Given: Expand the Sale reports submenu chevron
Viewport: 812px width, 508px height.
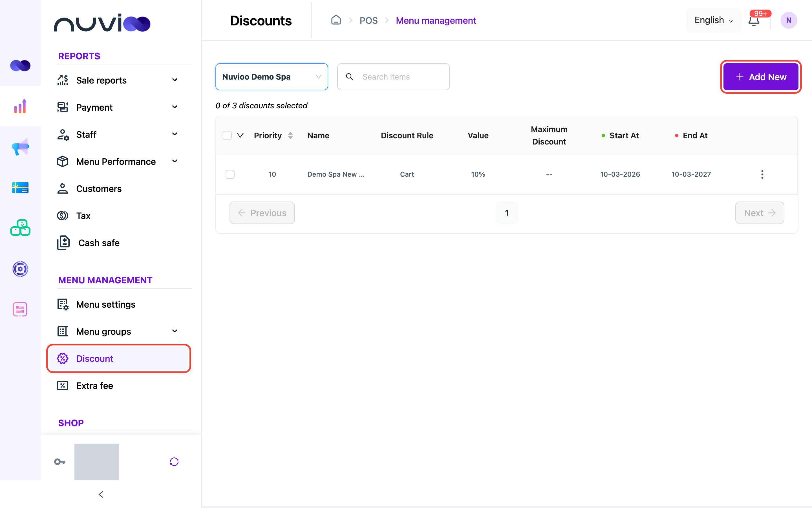Looking at the screenshot, I should pos(175,80).
